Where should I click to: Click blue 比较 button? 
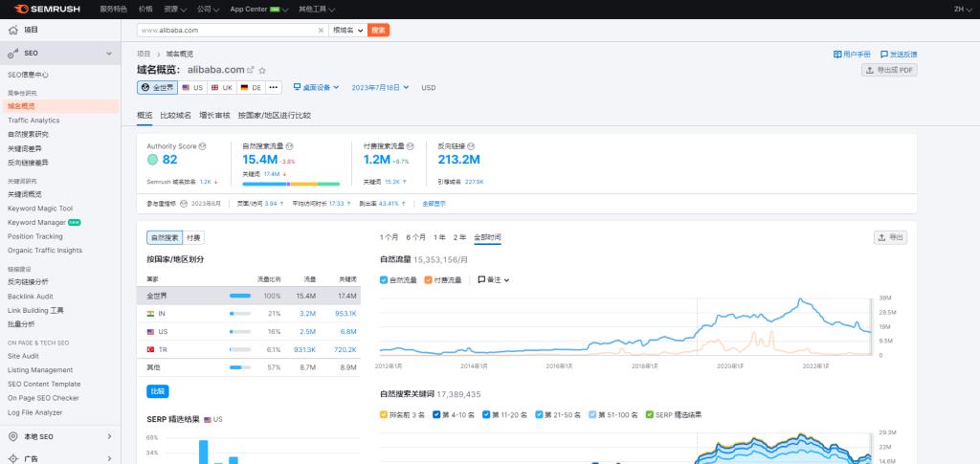point(158,391)
